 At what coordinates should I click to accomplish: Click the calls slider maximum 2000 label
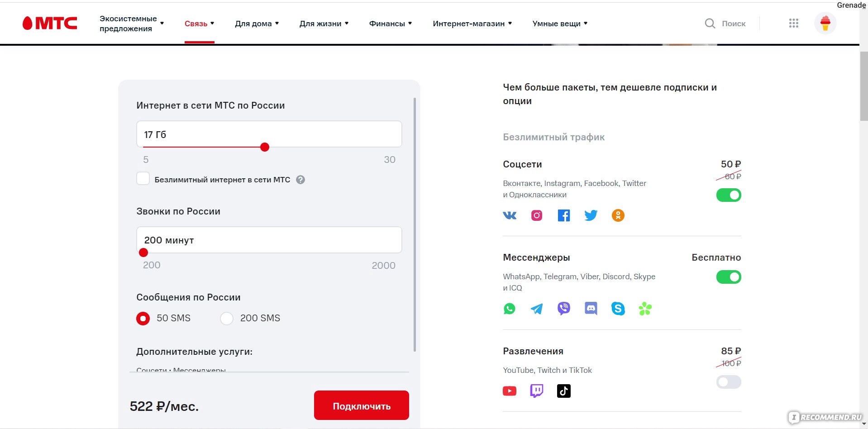click(383, 266)
